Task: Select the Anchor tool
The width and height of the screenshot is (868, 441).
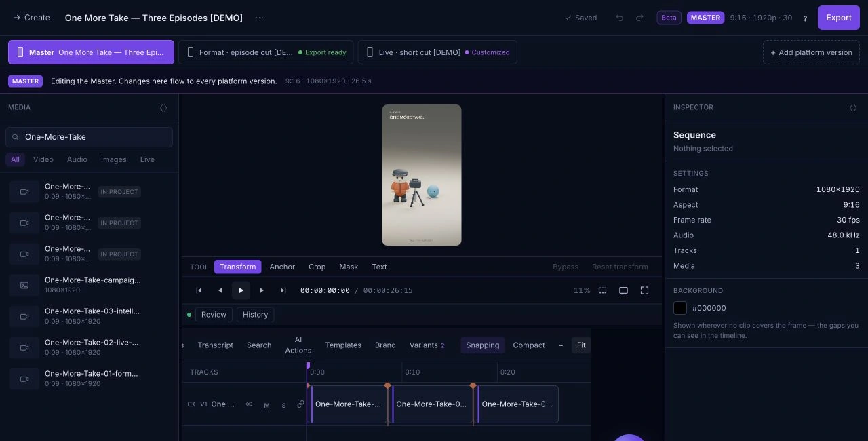Action: pos(282,267)
